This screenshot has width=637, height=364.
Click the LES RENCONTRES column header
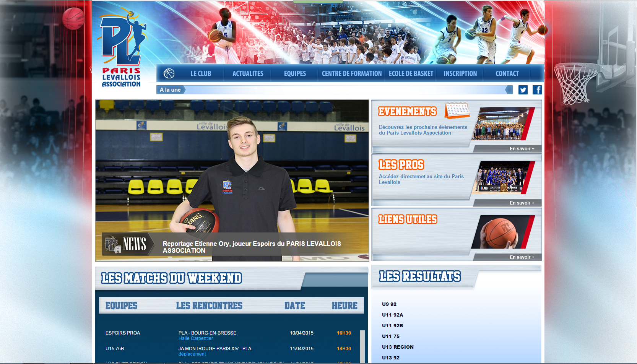[x=209, y=305]
